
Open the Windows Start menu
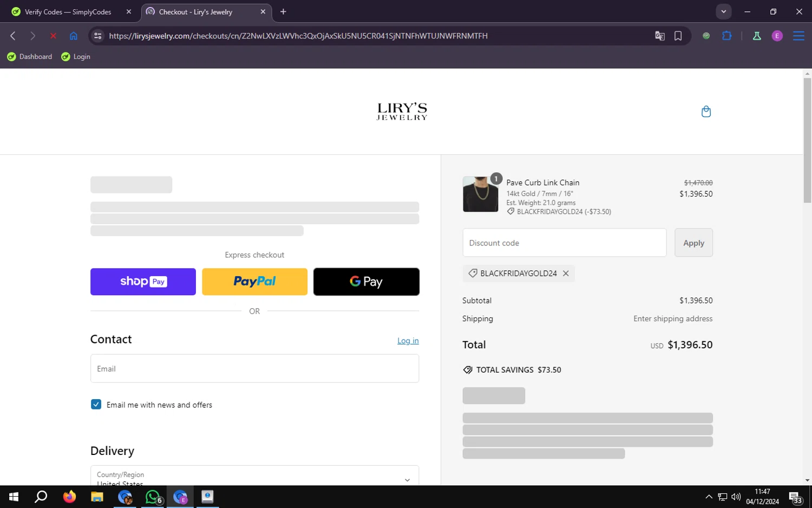[x=14, y=497]
